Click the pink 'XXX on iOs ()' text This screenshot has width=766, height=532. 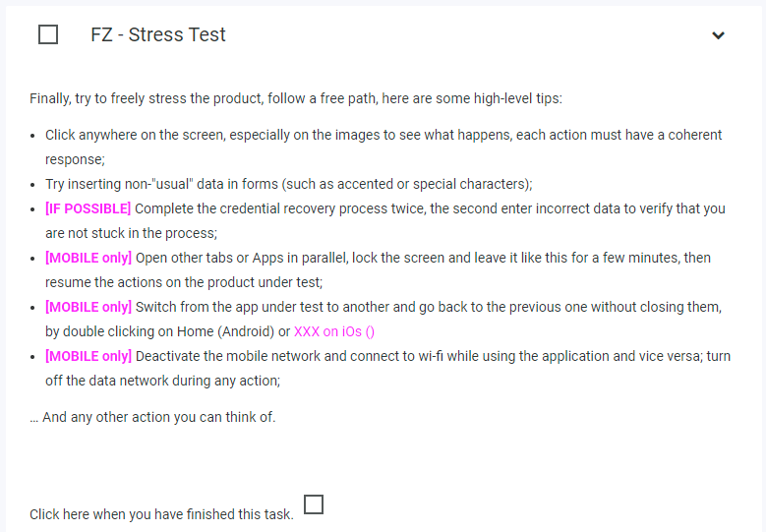tap(334, 331)
